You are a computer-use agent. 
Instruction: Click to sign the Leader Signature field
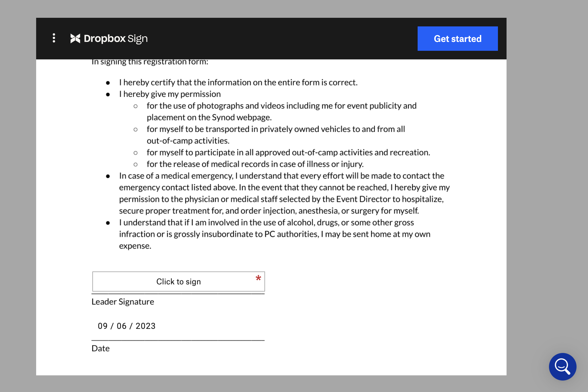click(x=178, y=282)
